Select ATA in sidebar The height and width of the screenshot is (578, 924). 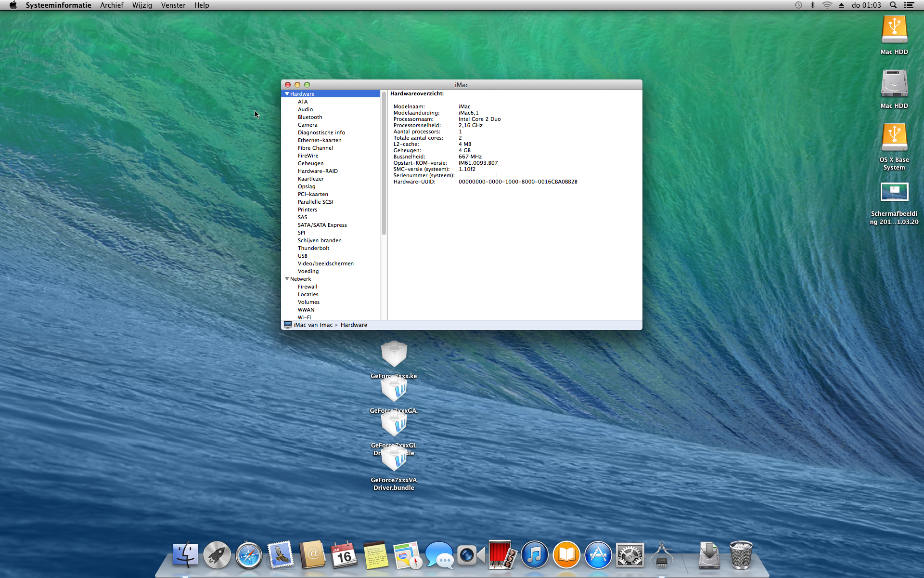coord(303,102)
